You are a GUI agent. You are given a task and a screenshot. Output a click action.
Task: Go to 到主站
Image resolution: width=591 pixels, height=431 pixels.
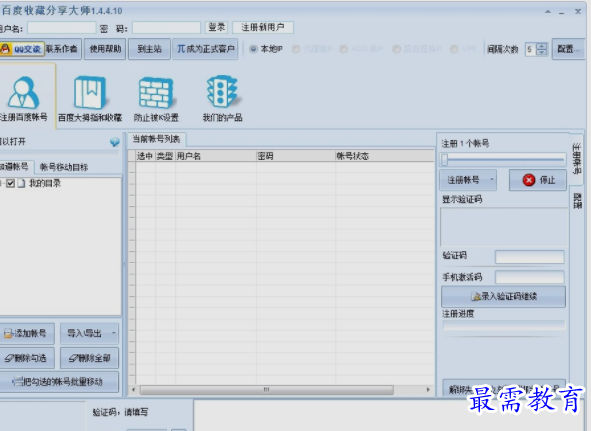[149, 49]
